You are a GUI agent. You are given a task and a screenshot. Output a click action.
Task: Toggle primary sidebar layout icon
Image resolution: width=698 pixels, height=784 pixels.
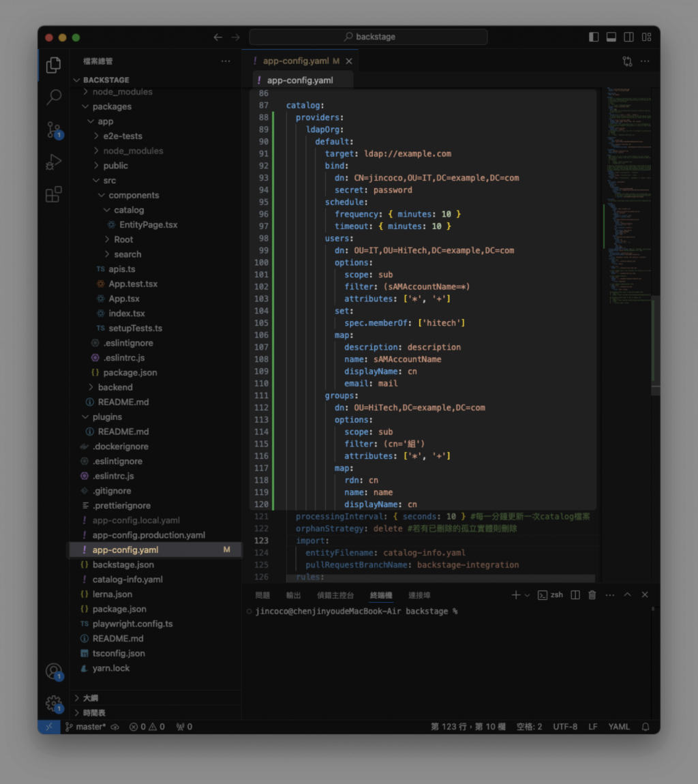(594, 37)
